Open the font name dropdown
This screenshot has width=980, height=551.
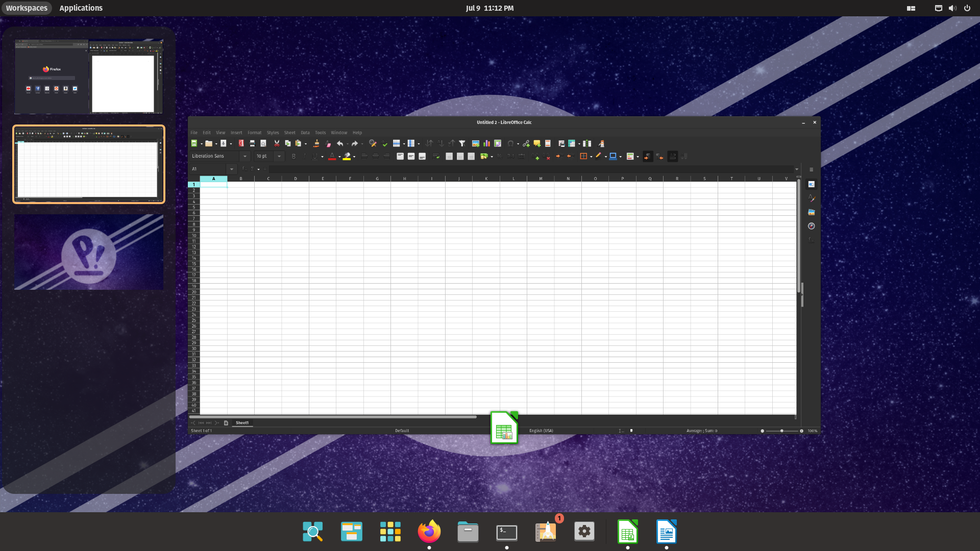pyautogui.click(x=245, y=156)
